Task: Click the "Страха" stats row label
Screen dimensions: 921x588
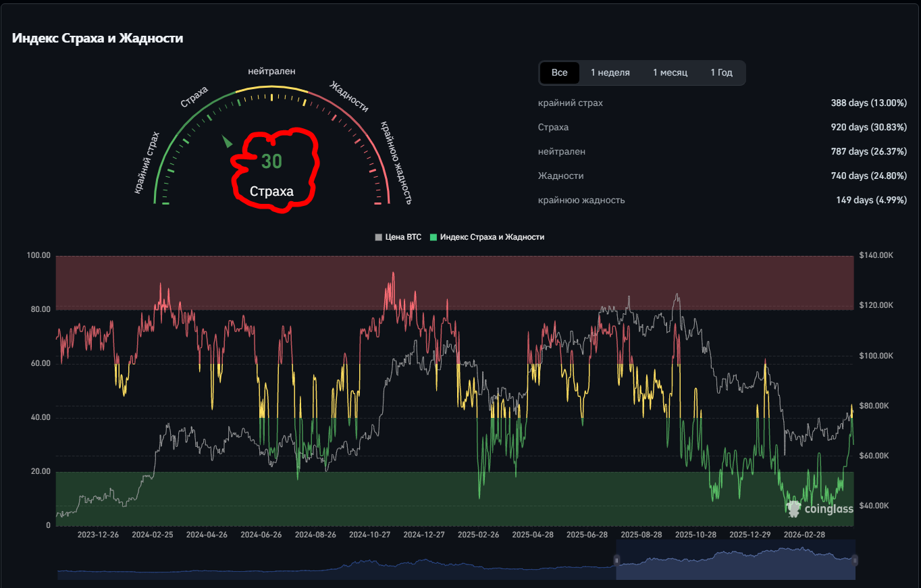Action: (x=554, y=128)
